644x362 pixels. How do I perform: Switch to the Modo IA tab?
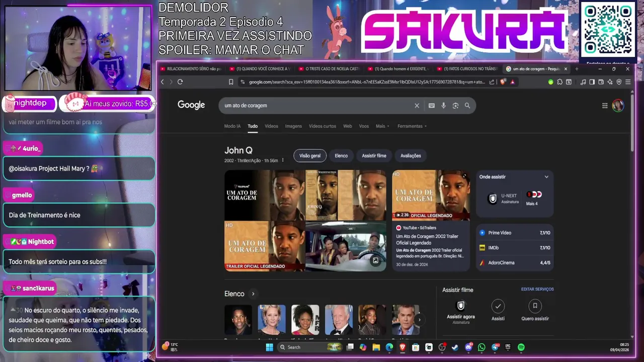[x=232, y=126]
